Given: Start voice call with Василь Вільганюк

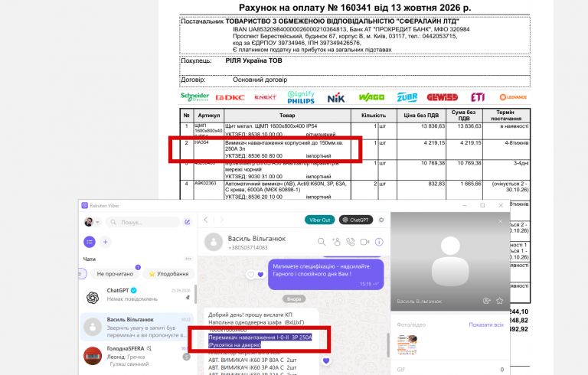Looking at the screenshot, I should coord(350,242).
